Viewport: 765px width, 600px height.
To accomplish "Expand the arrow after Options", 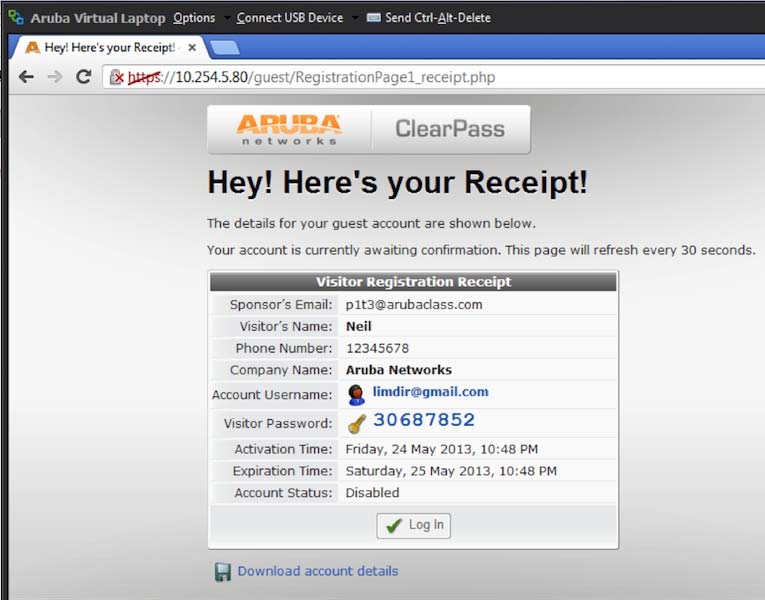I will pyautogui.click(x=227, y=18).
